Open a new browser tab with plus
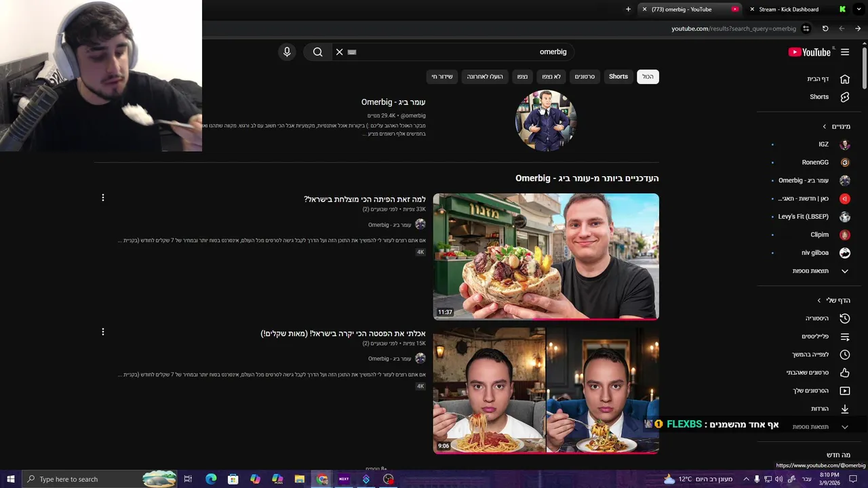This screenshot has height=488, width=868. click(x=628, y=9)
